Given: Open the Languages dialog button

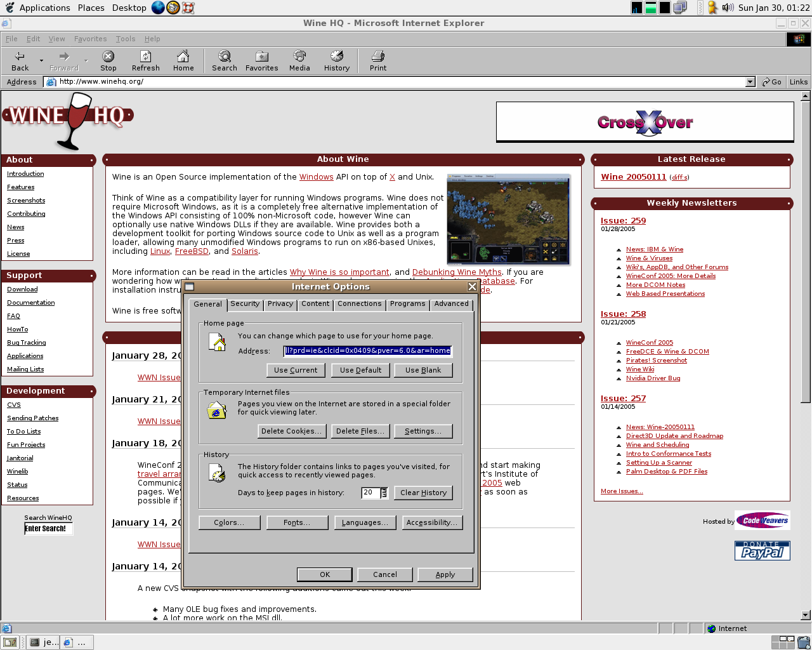Looking at the screenshot, I should (x=365, y=522).
